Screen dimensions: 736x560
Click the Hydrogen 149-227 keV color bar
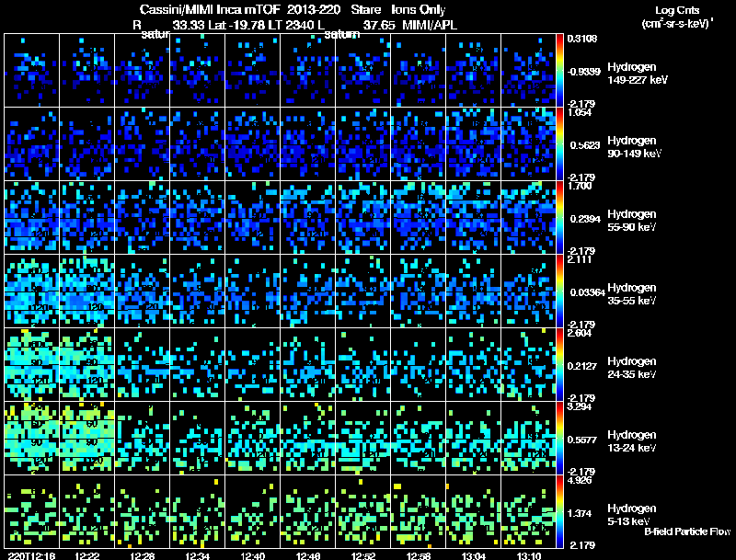pos(559,71)
